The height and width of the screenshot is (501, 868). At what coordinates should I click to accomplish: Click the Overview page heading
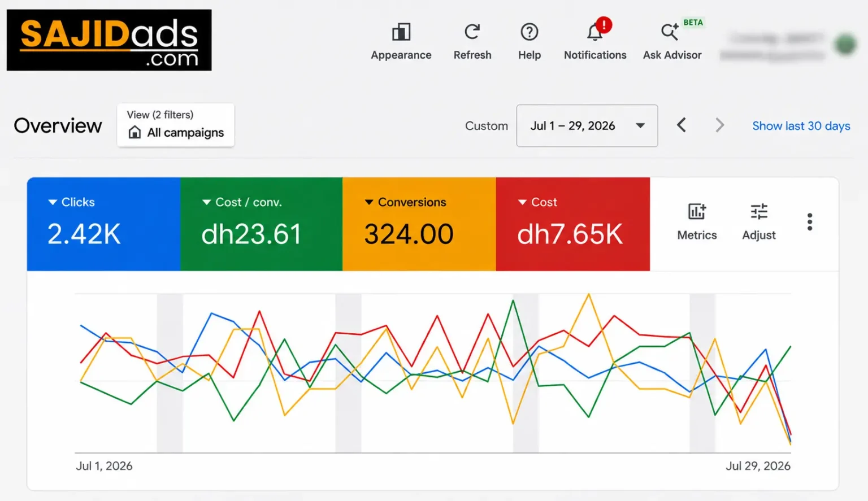click(x=58, y=125)
